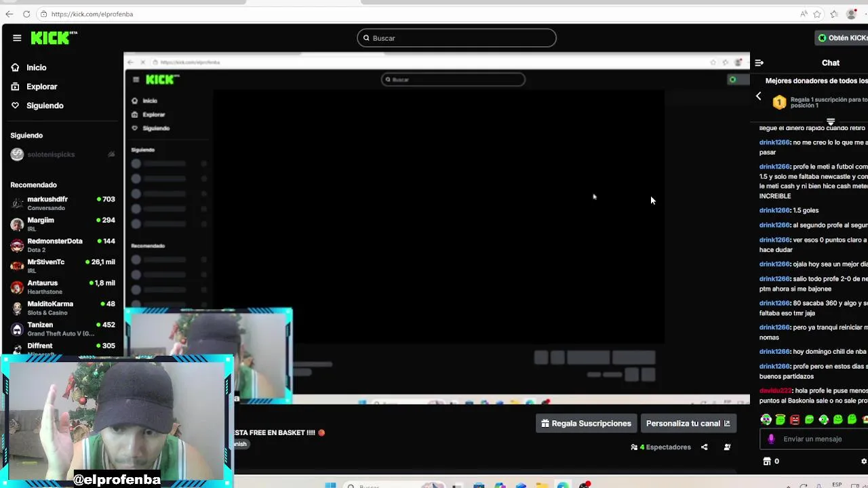
Task: Open the chat shop icon
Action: [767, 462]
